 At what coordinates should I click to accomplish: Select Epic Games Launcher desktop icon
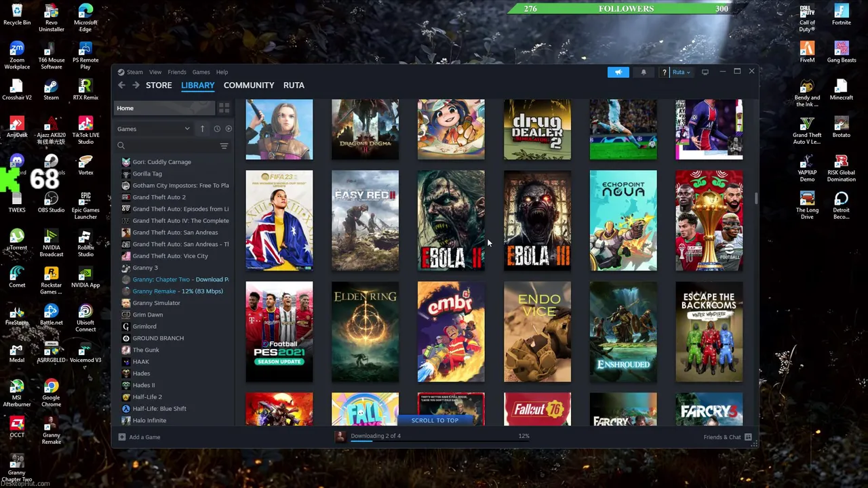click(85, 205)
